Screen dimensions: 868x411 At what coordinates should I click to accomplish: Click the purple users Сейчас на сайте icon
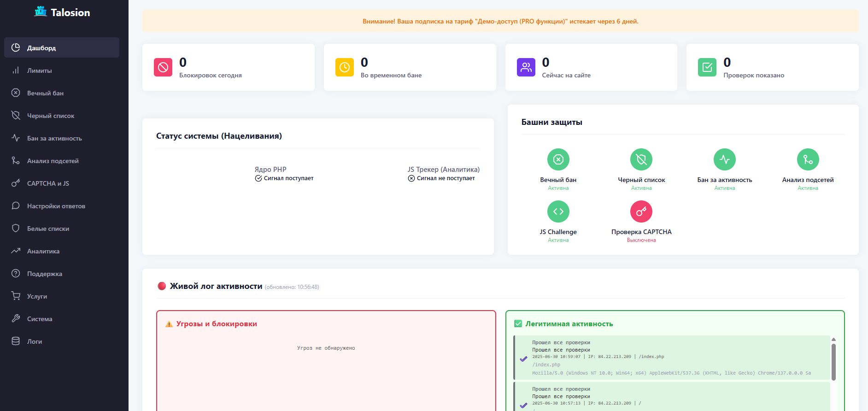[526, 67]
